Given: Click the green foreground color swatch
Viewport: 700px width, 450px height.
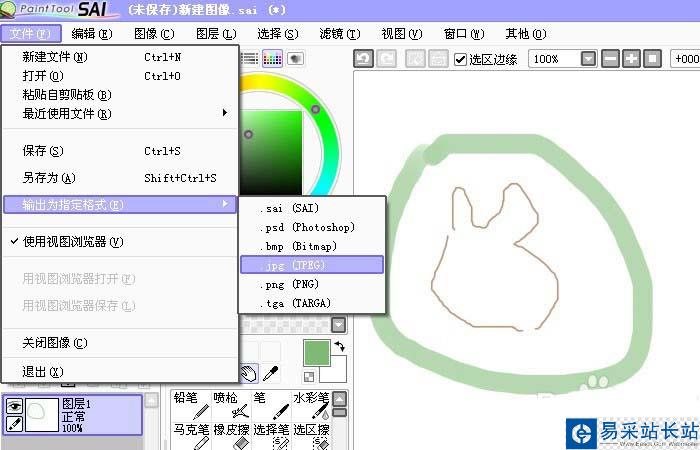Looking at the screenshot, I should click(317, 353).
